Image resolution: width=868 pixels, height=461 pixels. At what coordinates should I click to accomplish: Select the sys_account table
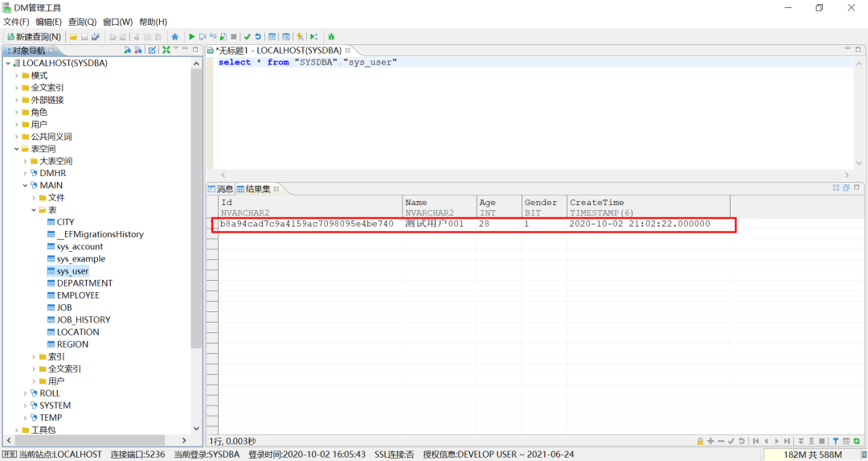pyautogui.click(x=80, y=246)
